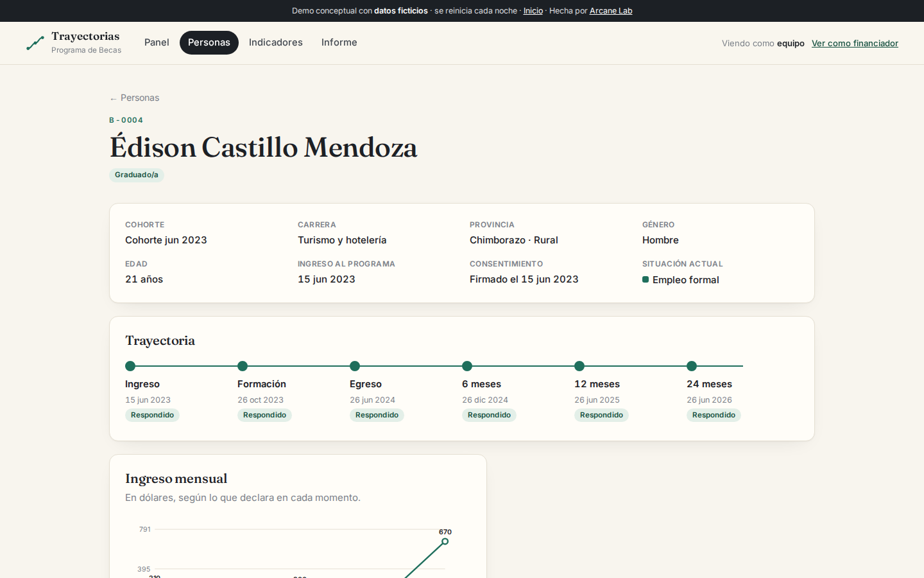Select the 12 meses timeline dot
Viewport: 924px width, 578px height.
click(x=579, y=366)
